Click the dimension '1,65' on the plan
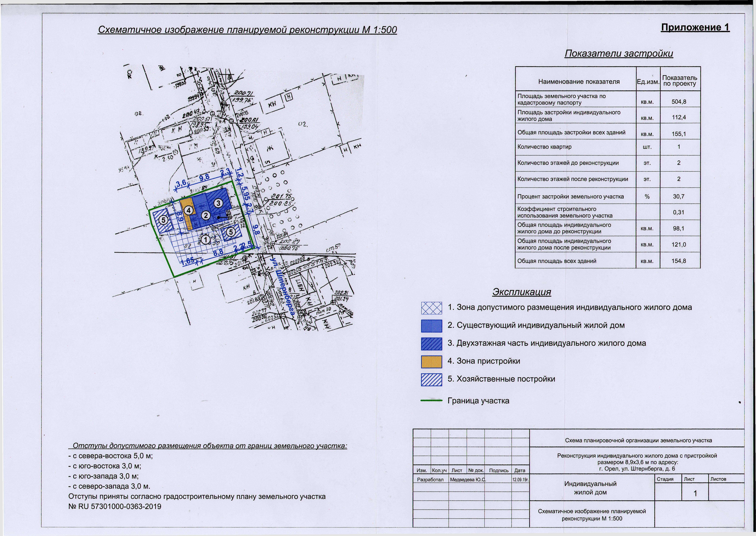This screenshot has height=536, width=756. pyautogui.click(x=188, y=261)
